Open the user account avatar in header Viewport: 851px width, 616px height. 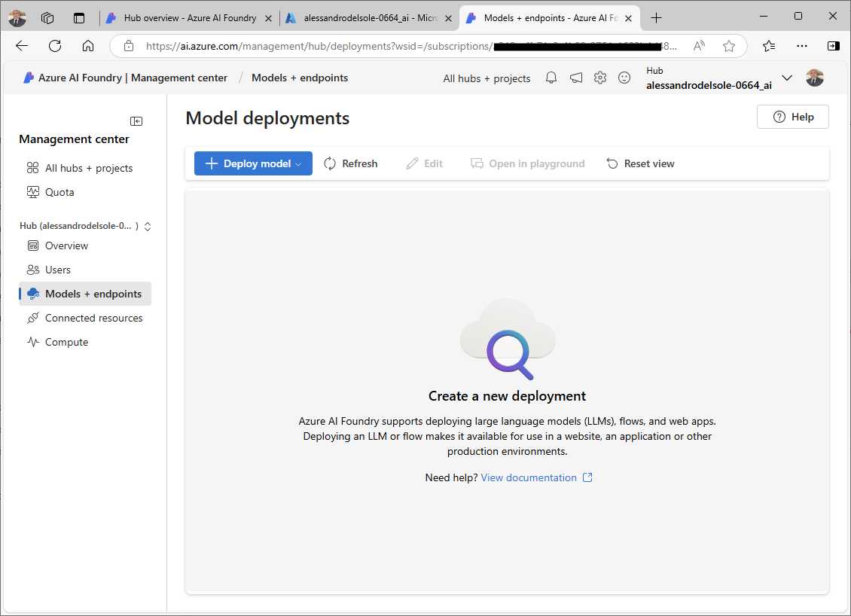pyautogui.click(x=815, y=78)
